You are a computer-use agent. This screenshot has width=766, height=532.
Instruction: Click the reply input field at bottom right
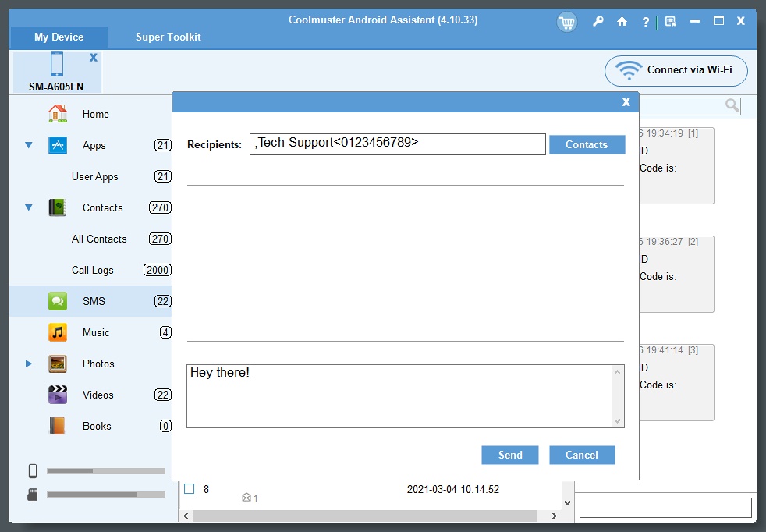(665, 508)
